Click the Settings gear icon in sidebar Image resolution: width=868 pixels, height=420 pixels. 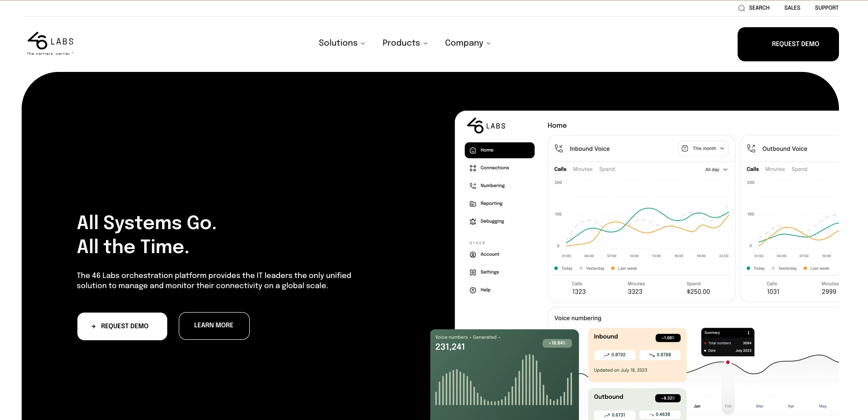point(473,272)
